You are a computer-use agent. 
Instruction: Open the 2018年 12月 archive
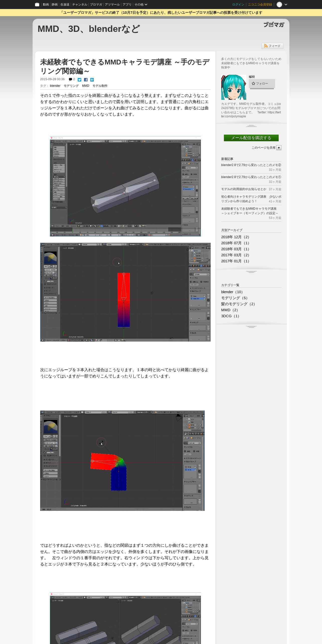[x=236, y=237]
